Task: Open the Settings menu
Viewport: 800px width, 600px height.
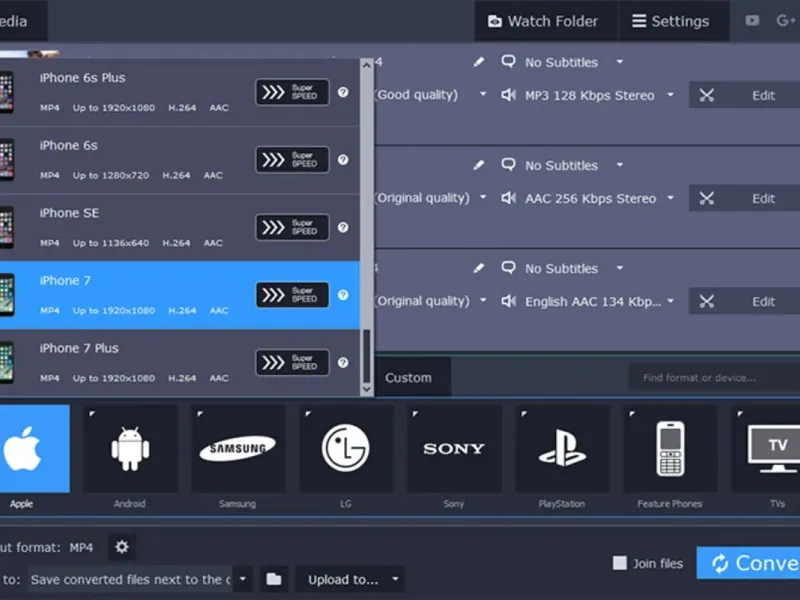Action: click(x=673, y=21)
